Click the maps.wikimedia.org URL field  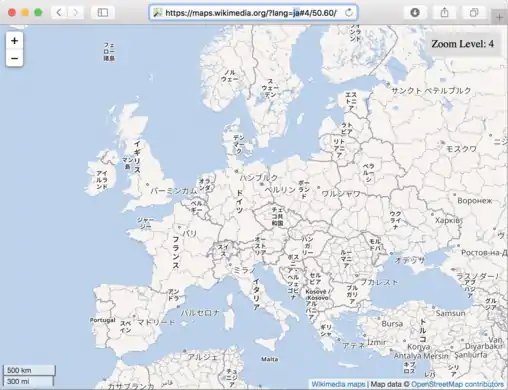(253, 13)
